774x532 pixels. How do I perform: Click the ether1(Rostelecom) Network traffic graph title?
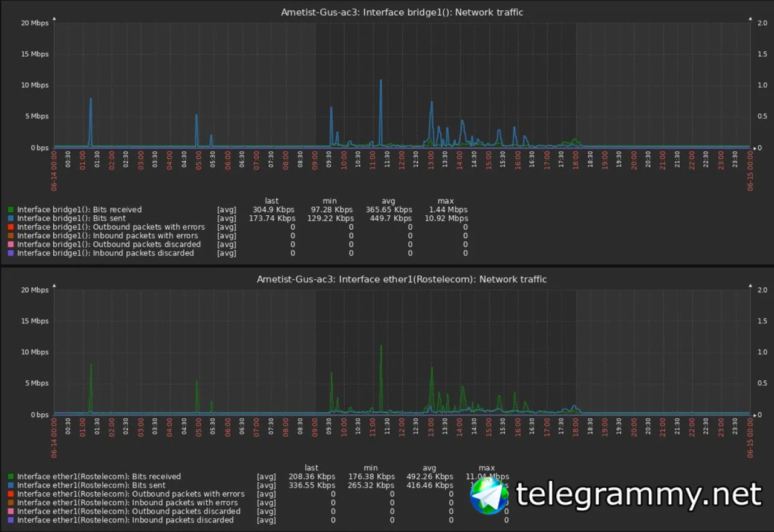pos(402,279)
